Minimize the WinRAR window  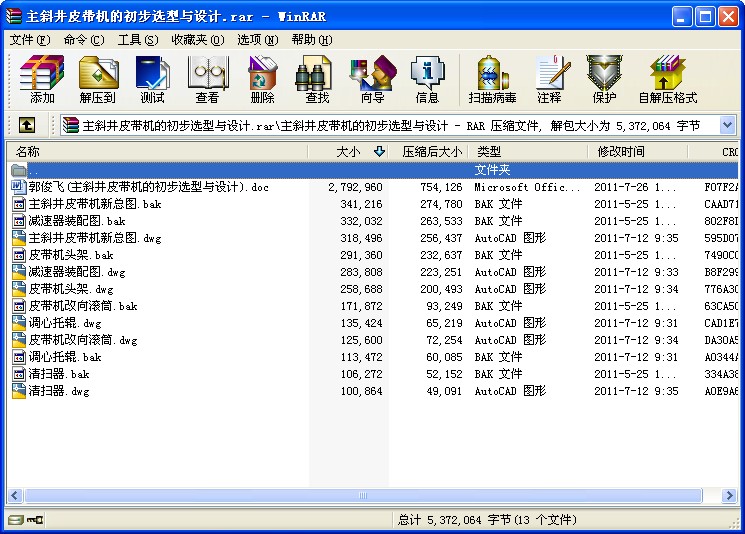(682, 17)
